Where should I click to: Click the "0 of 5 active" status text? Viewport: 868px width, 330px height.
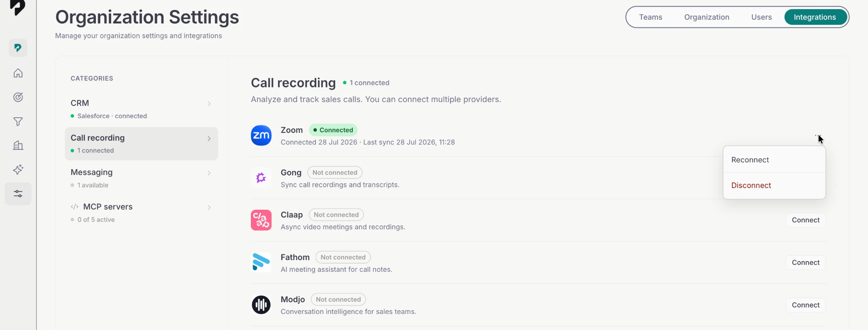(96, 220)
